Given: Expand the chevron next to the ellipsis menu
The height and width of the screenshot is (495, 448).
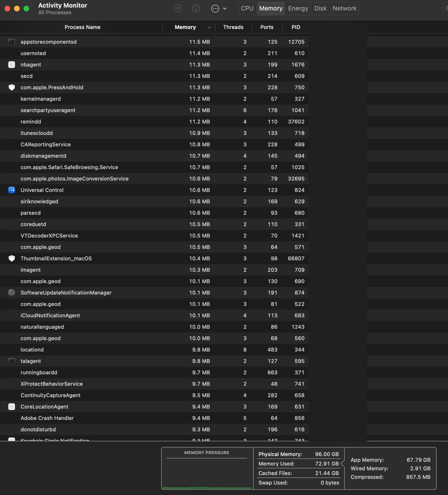Looking at the screenshot, I should (225, 8).
